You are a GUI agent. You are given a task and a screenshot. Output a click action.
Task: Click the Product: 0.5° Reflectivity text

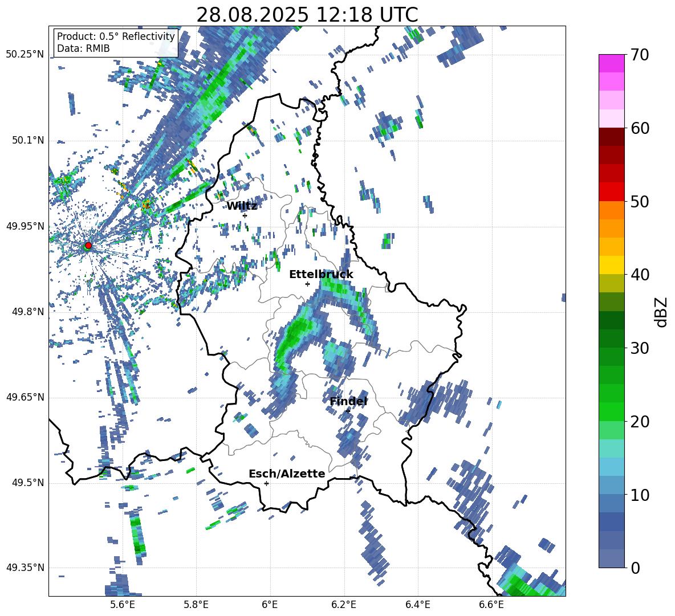point(116,36)
